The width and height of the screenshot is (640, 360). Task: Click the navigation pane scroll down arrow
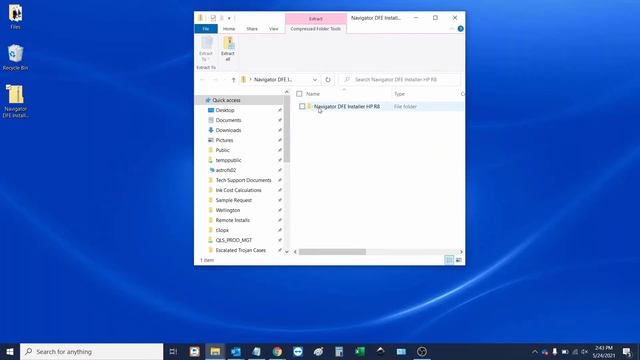(287, 251)
